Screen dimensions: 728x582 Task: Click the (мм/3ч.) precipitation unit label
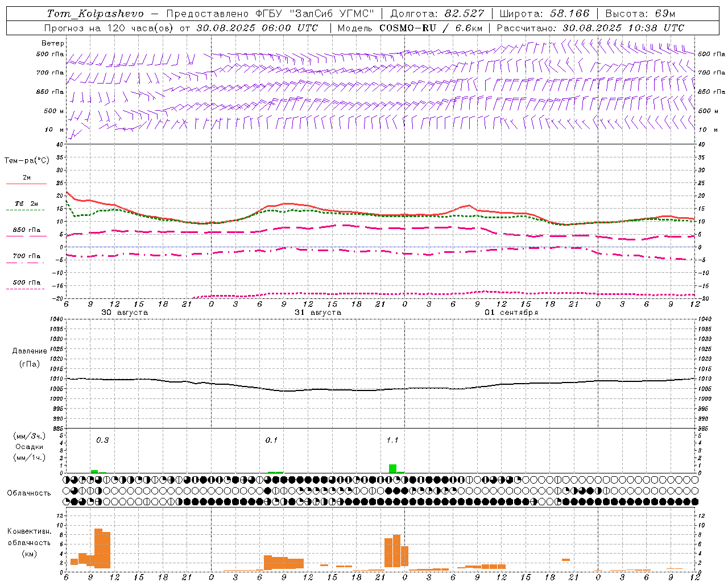(x=30, y=436)
